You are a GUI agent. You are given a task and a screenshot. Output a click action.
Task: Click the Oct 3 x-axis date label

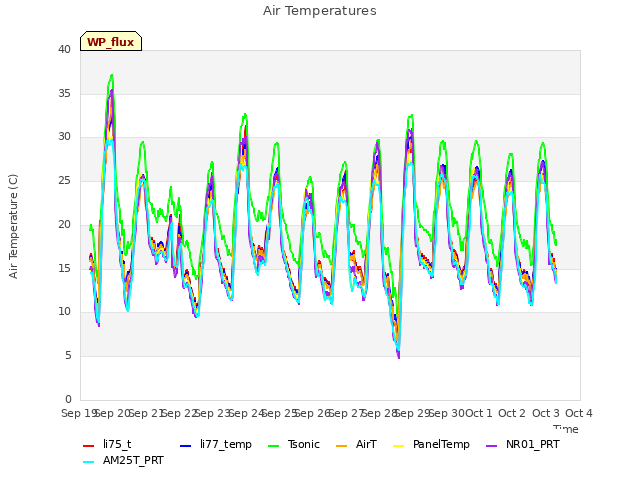(x=545, y=413)
